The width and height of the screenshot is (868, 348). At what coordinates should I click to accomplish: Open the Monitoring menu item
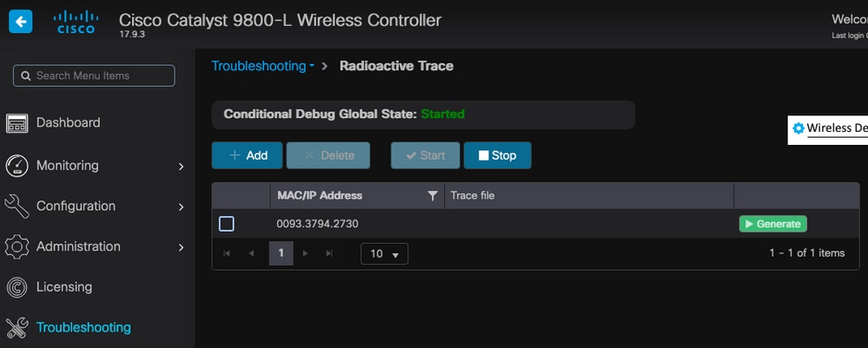click(68, 165)
